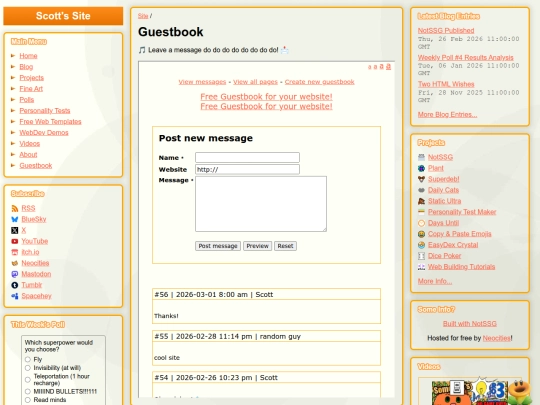540x405 pixels.
Task: Select MIIIND BULLETS!!!111 radio option
Action: (28, 392)
